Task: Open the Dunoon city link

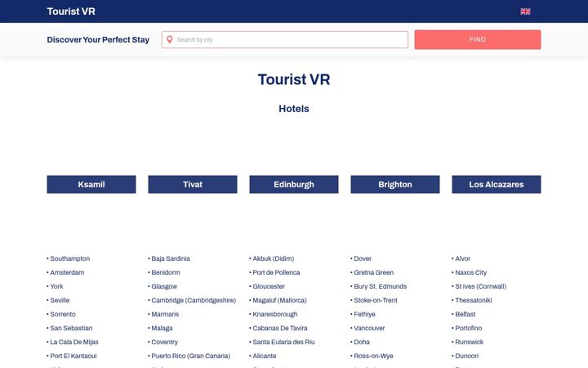Action: 467,356
